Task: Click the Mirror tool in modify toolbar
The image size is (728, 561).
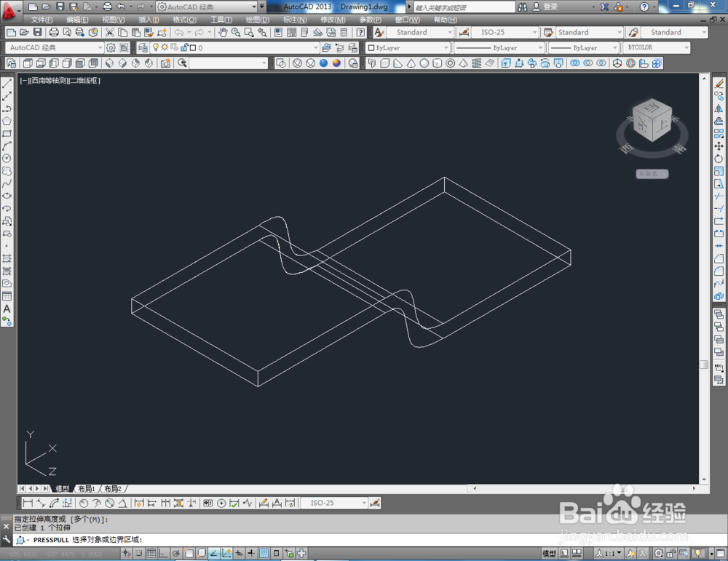Action: (x=719, y=108)
